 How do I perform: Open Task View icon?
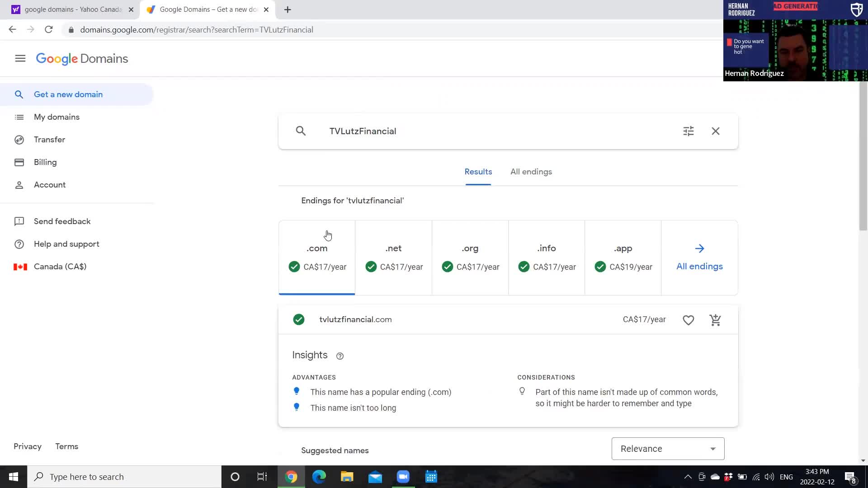(x=262, y=477)
